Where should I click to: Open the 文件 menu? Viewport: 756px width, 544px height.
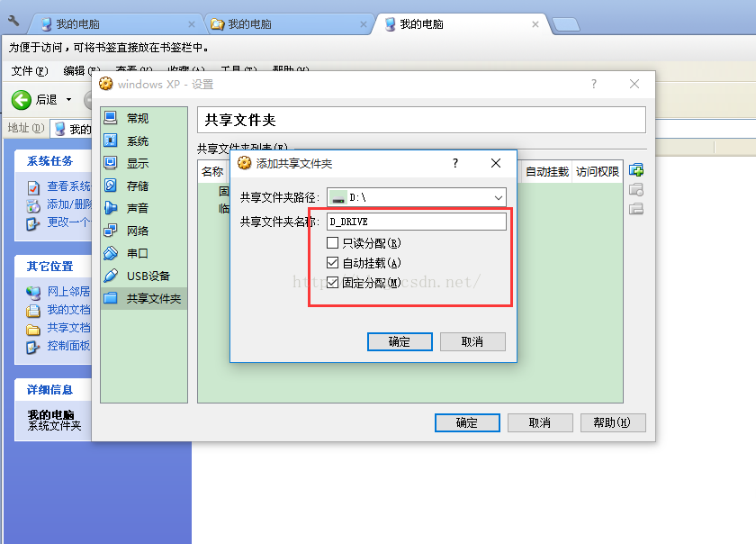(x=30, y=71)
